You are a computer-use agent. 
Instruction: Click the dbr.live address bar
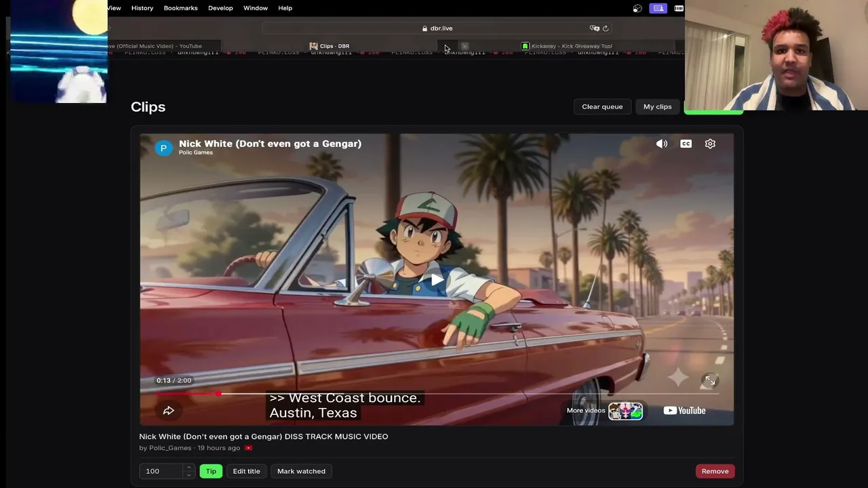(x=437, y=28)
